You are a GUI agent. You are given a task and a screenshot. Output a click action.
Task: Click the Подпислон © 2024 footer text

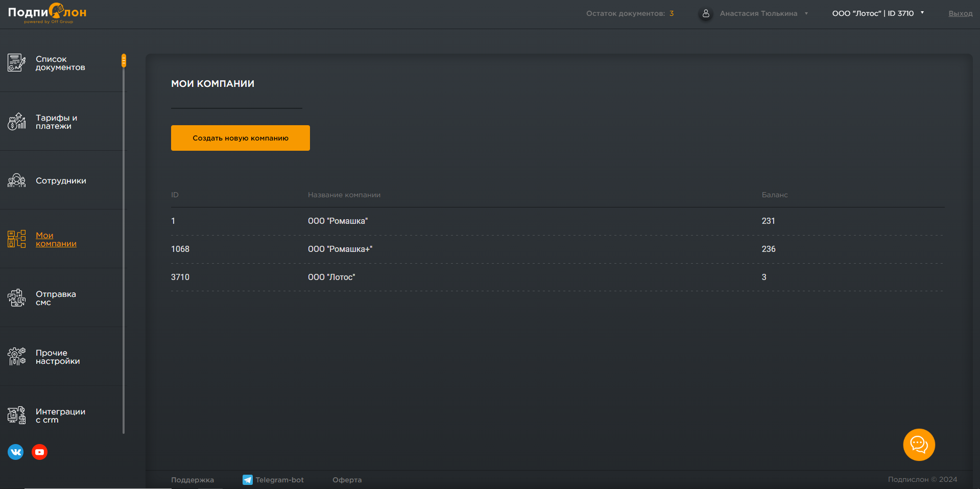pyautogui.click(x=922, y=479)
